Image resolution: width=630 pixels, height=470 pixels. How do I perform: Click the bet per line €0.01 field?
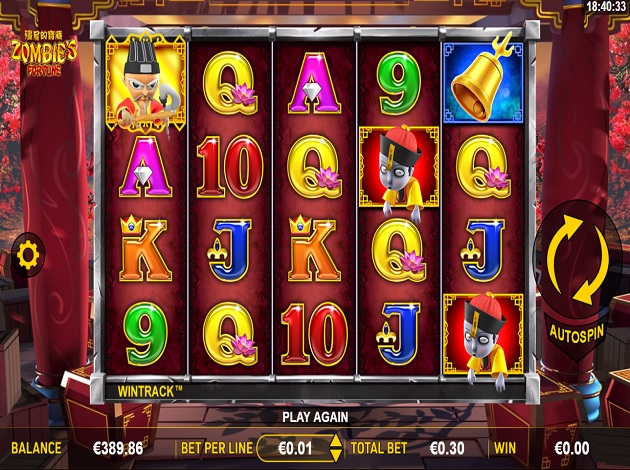point(295,448)
